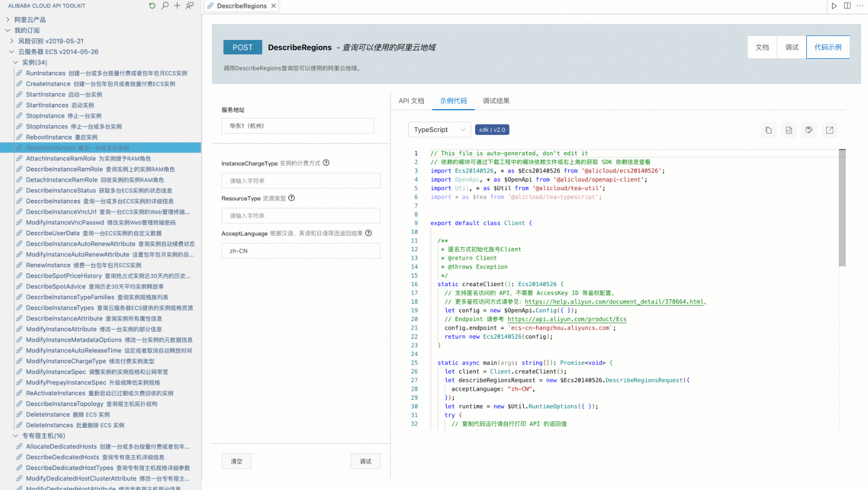This screenshot has width=868, height=490.
Task: Show help for ResourceType parameter
Action: point(291,198)
